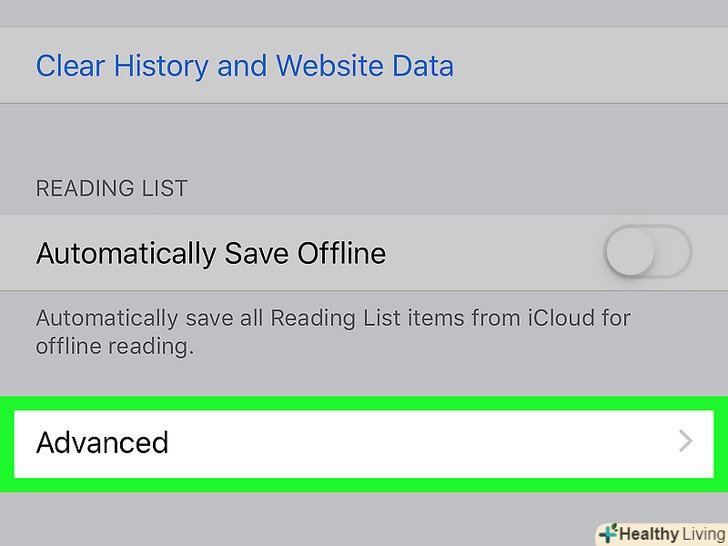
Task: Tap Clear History and Website Data
Action: pyautogui.click(x=244, y=66)
